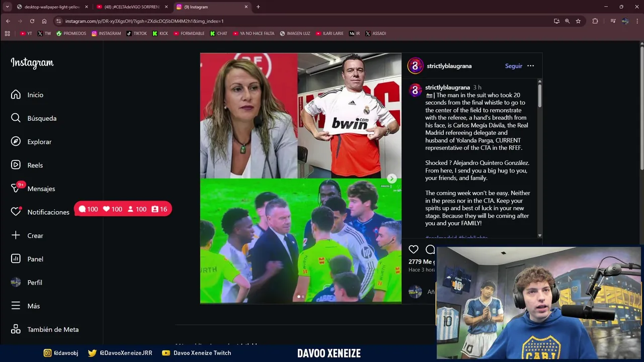Open the tab search dropdown arrow
644x362 pixels.
[x=7, y=7]
